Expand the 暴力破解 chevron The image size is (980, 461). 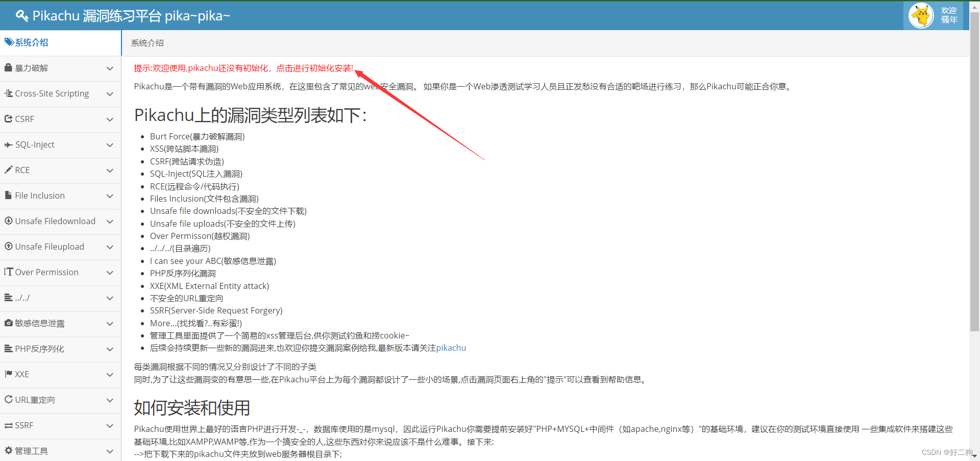pyautogui.click(x=110, y=68)
